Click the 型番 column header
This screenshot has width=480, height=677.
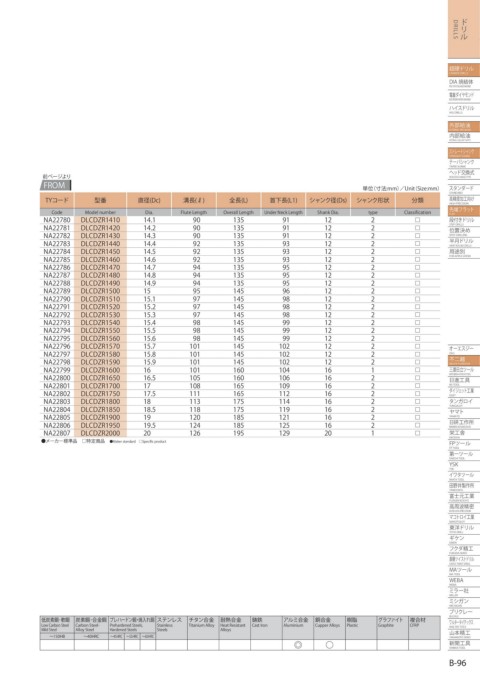pos(101,200)
